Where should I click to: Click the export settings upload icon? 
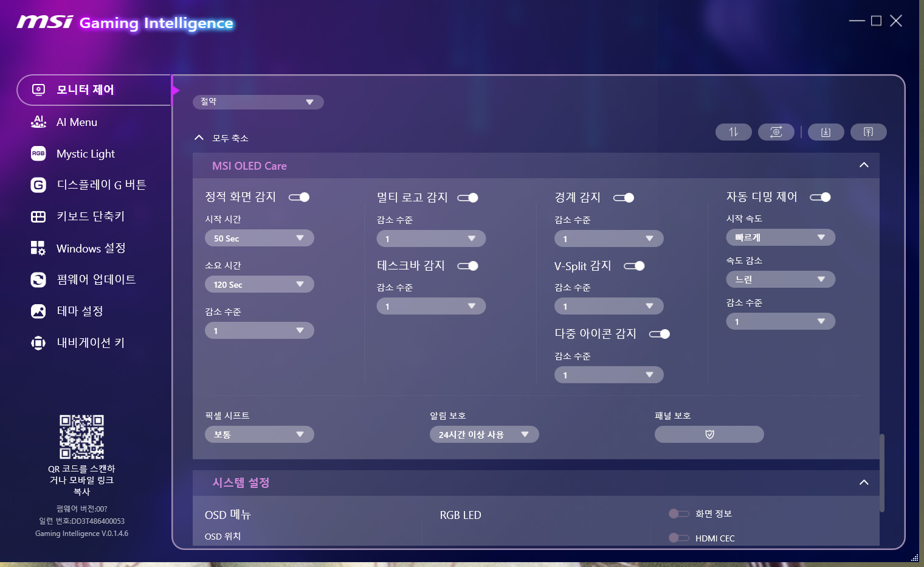tap(868, 132)
